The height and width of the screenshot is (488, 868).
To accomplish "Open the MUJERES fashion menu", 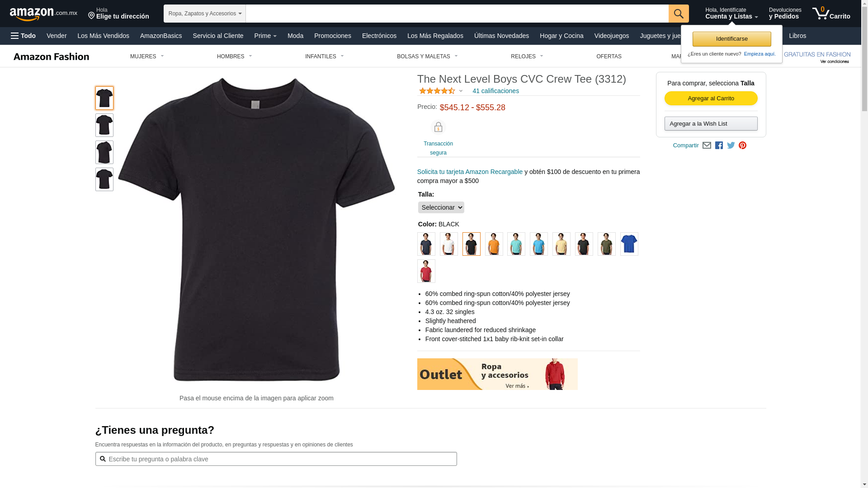I will pyautogui.click(x=147, y=56).
